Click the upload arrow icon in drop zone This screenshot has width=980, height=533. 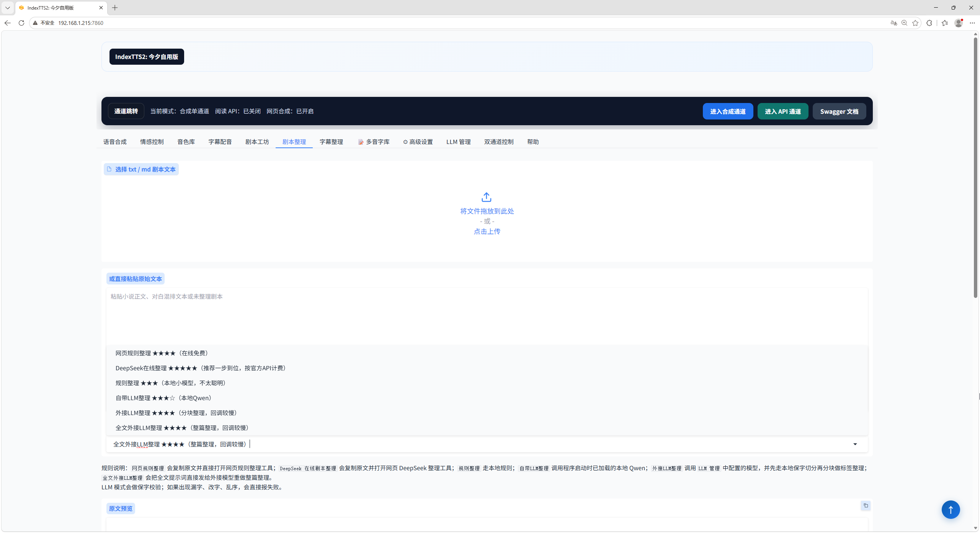487,197
